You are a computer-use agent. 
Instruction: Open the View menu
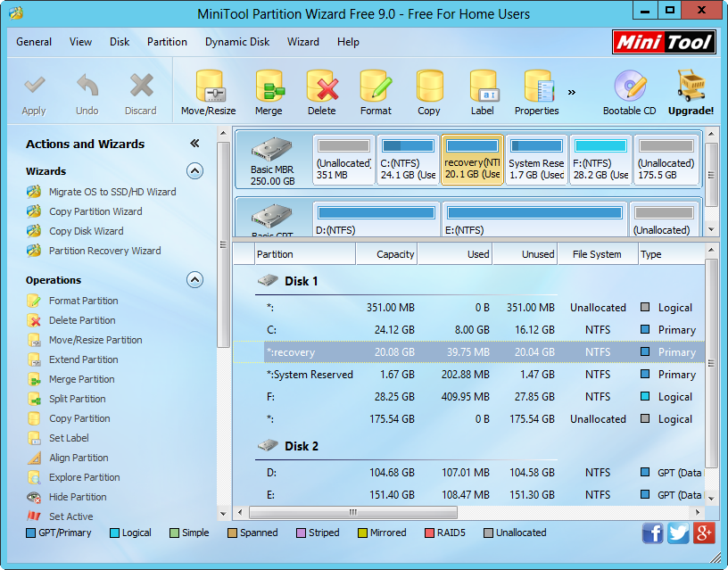point(81,42)
